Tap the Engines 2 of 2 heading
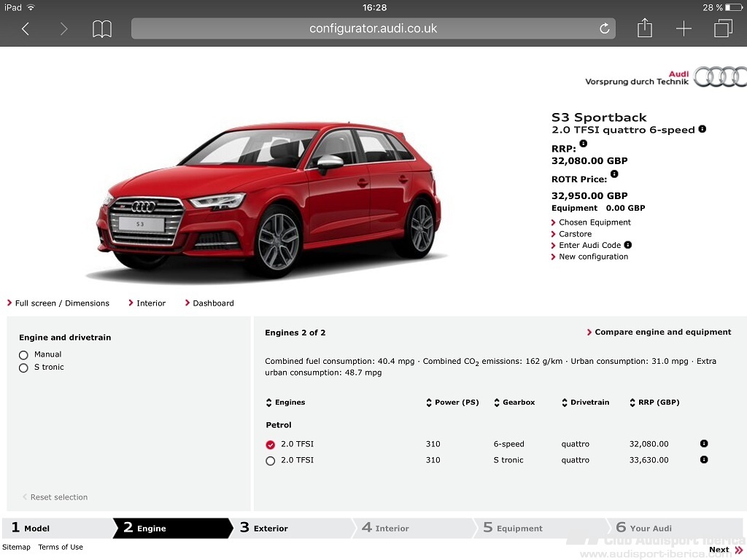The width and height of the screenshot is (747, 560). [295, 332]
